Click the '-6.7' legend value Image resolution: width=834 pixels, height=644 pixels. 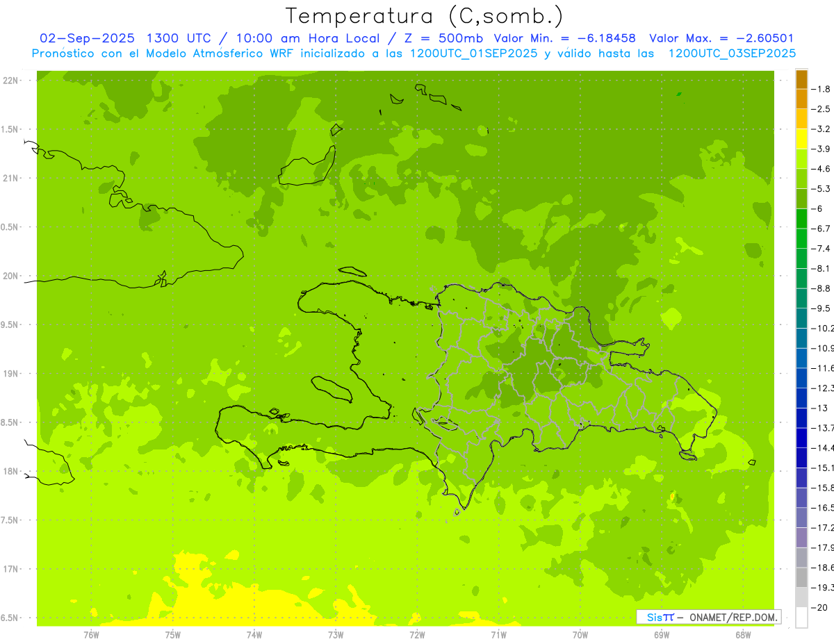(821, 229)
